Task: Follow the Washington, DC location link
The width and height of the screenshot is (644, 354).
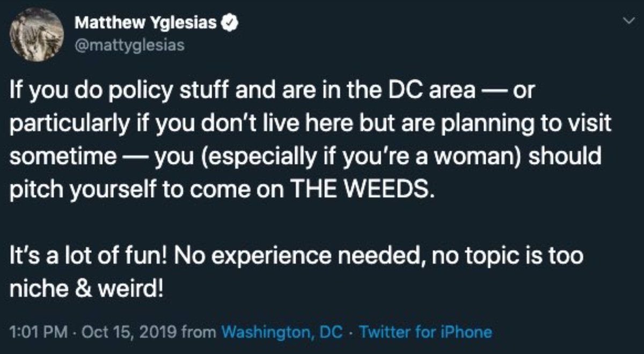Action: [x=282, y=331]
